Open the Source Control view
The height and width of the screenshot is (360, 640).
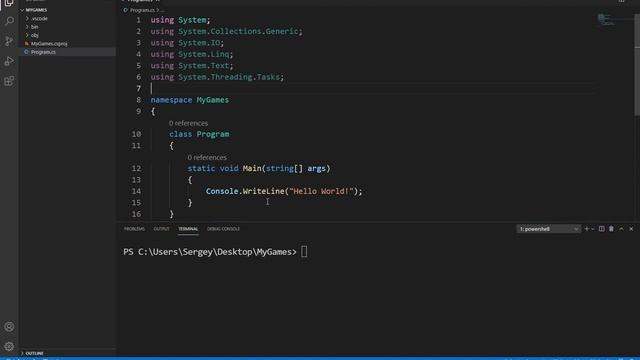click(x=9, y=41)
